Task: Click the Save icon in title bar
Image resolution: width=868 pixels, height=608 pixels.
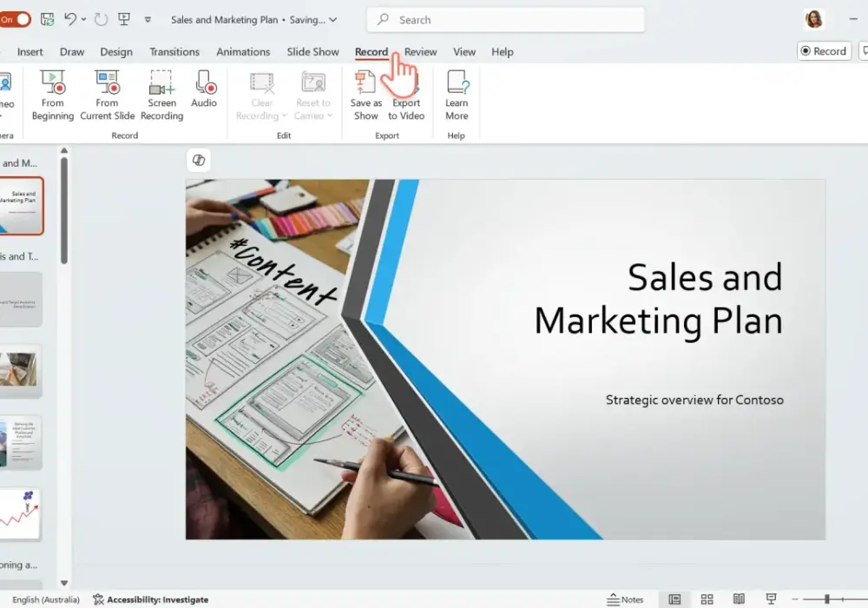Action: (48, 19)
